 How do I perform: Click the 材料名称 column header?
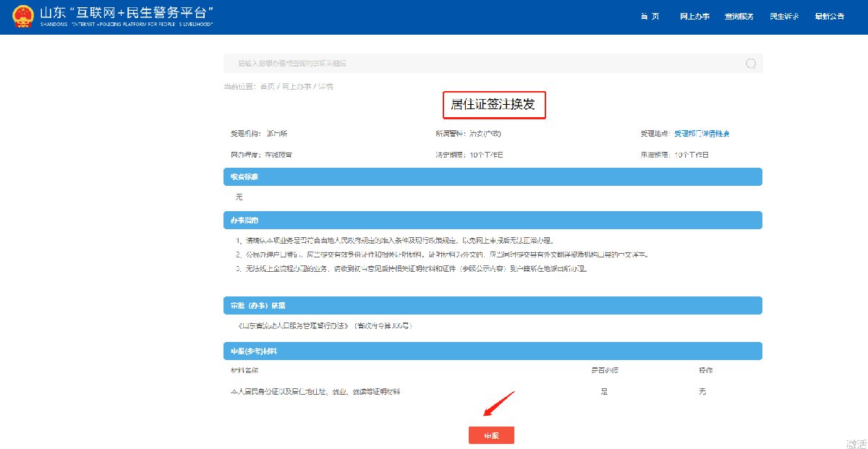244,370
